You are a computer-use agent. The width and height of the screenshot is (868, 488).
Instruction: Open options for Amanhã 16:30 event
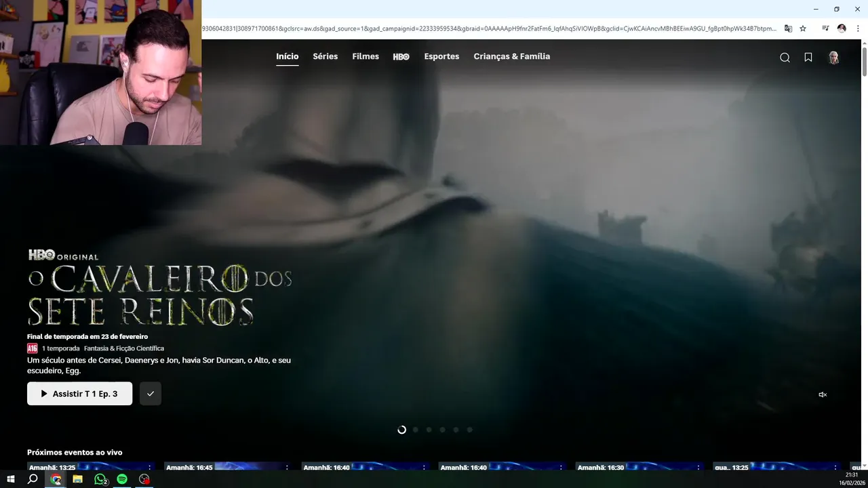(x=698, y=468)
